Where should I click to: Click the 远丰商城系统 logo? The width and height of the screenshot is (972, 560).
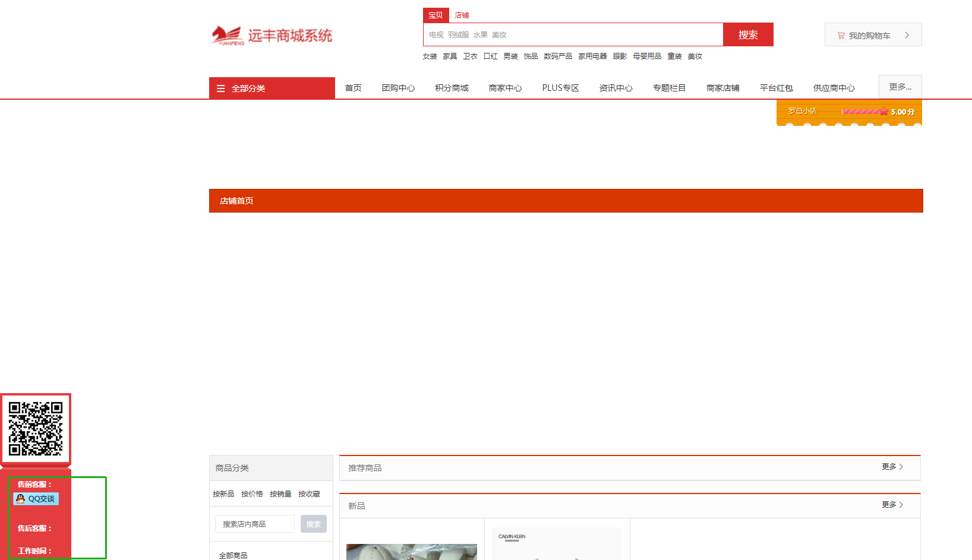tap(272, 36)
